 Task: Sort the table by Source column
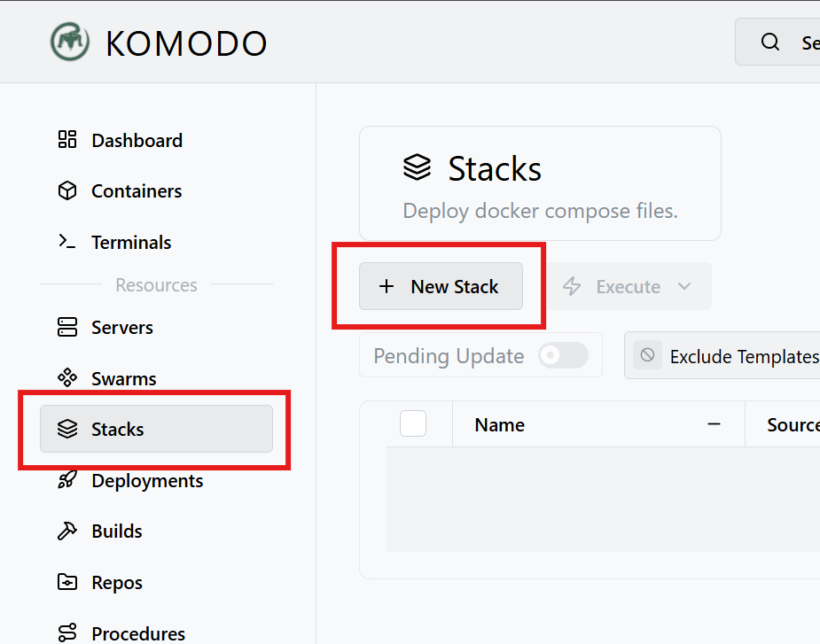pyautogui.click(x=793, y=424)
